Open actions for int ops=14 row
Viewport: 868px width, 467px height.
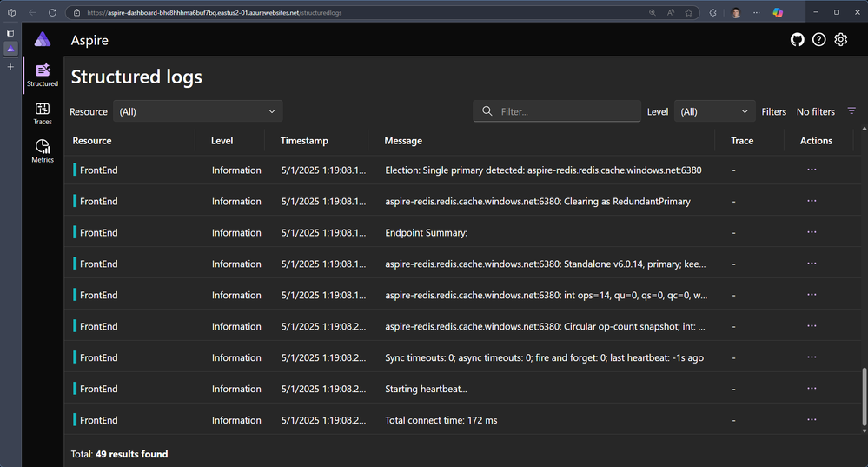pos(812,295)
